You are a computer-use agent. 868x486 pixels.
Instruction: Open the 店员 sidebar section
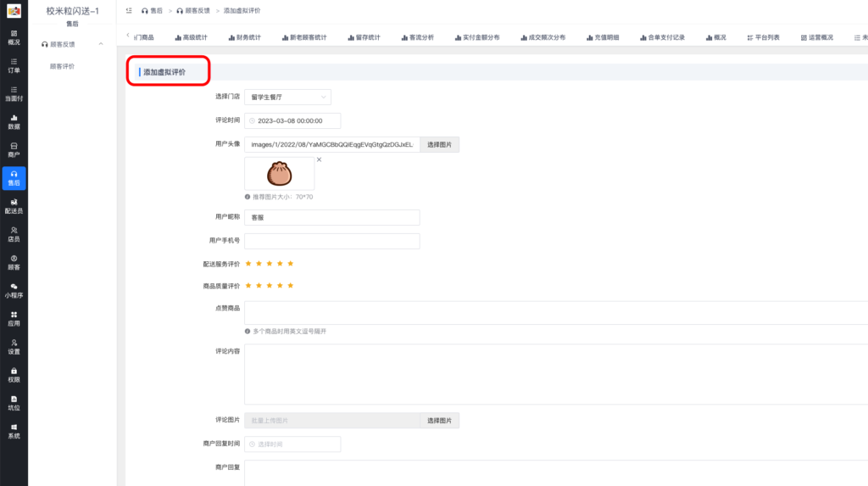pos(14,234)
